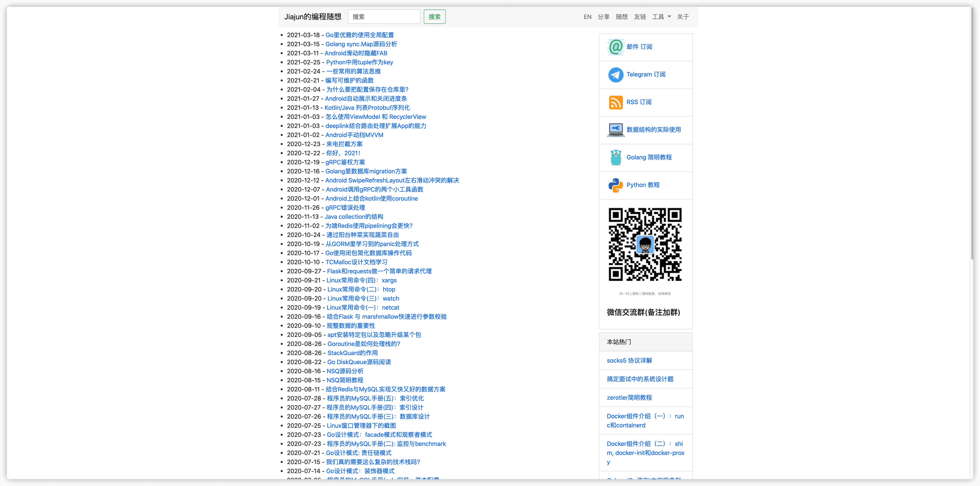Screen dimensions: 980x486
Task: Open zerotier简明教程 popular post
Action: pyautogui.click(x=629, y=398)
